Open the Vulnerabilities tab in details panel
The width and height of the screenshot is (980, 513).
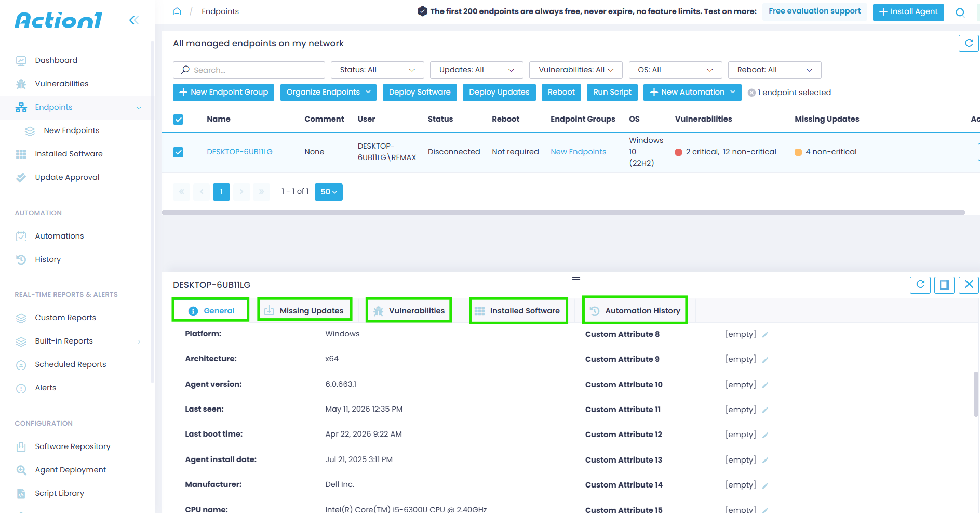click(x=409, y=311)
